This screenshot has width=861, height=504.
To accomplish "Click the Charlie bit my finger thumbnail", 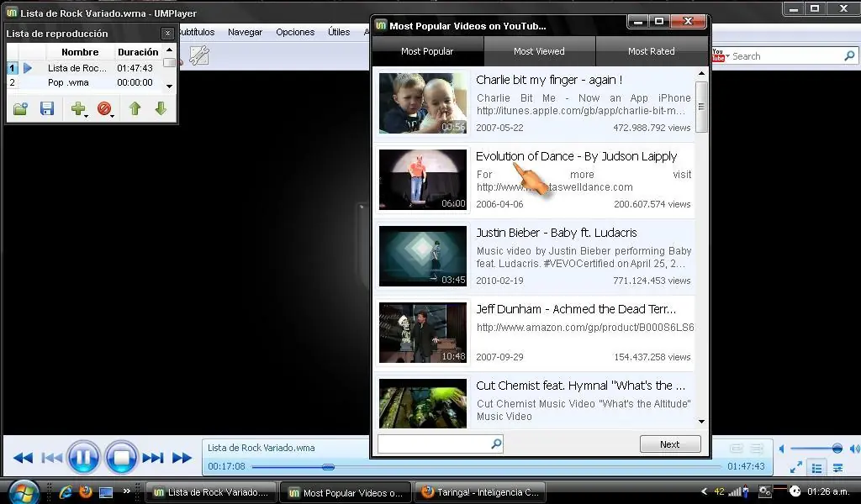I will 423,103.
